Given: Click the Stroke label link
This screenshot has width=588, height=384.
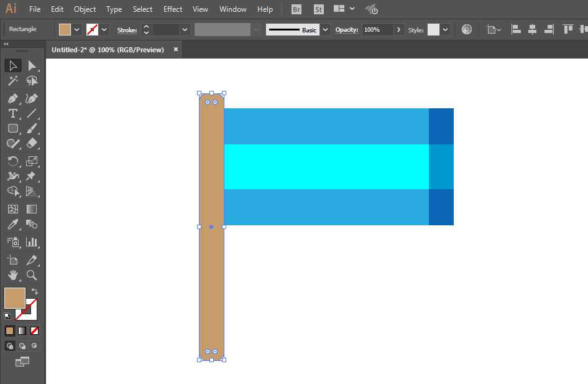Looking at the screenshot, I should (x=127, y=30).
